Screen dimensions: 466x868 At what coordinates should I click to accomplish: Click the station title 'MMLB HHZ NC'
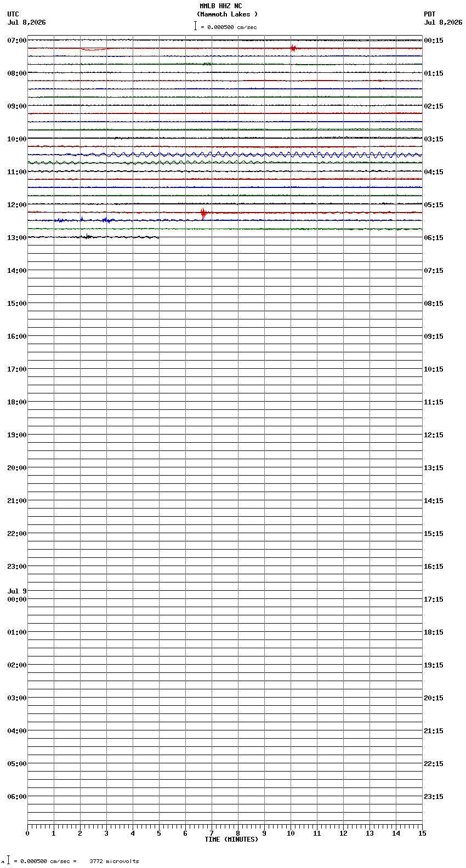coord(220,6)
